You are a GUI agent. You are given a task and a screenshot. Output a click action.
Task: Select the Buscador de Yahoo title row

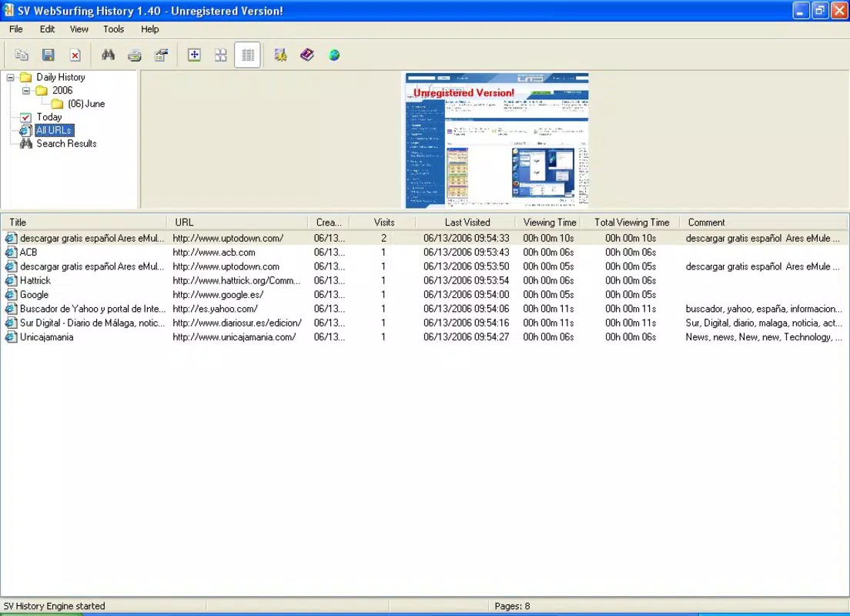pyautogui.click(x=92, y=309)
